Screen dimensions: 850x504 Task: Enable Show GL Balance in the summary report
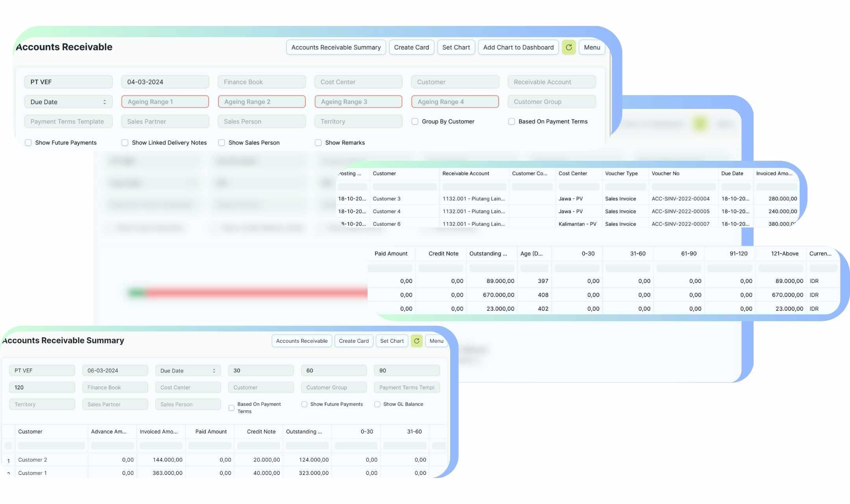377,404
